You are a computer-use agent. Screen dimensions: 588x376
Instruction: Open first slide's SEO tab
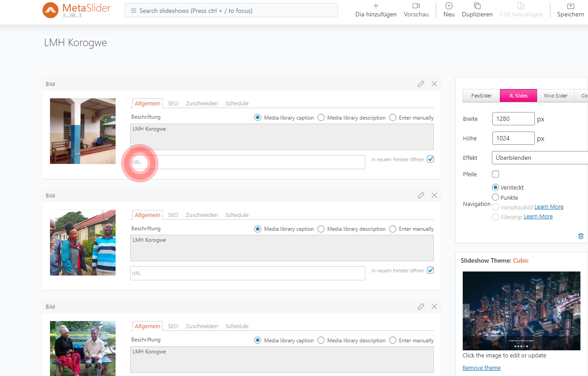[173, 103]
